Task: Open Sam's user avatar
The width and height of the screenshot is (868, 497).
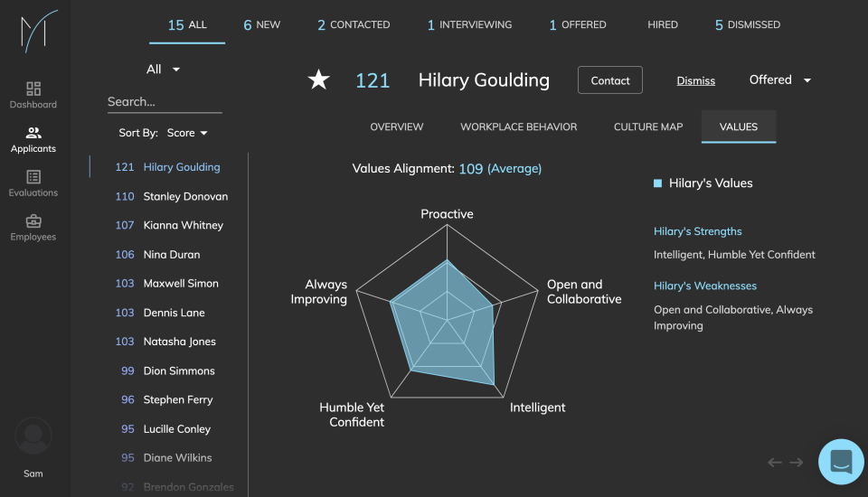Action: (33, 436)
